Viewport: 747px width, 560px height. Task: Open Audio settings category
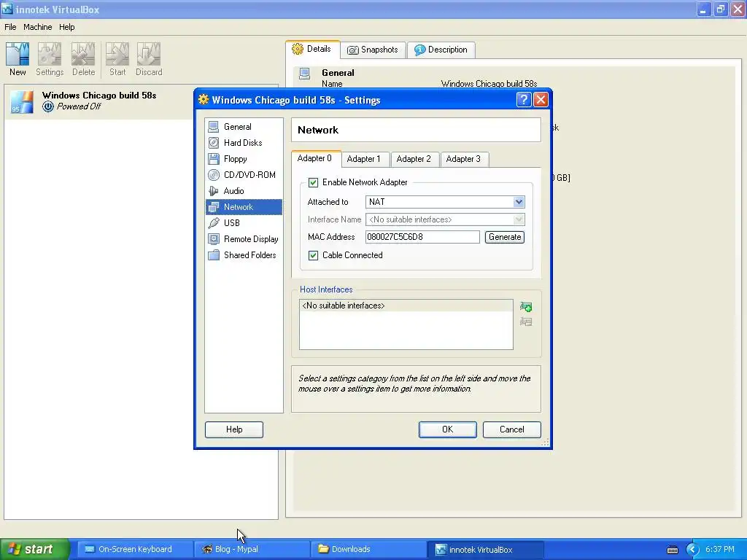pyautogui.click(x=244, y=191)
